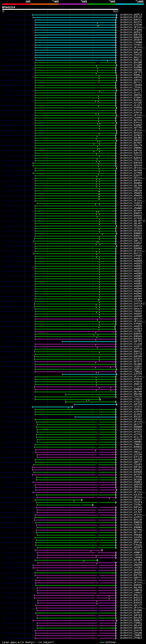
Task: Open hit UniRef100_B7FL67
Action: click(131, 17)
